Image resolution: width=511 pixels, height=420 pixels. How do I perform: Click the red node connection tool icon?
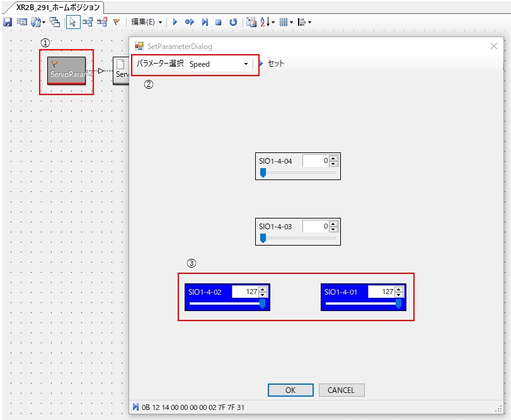[x=102, y=22]
